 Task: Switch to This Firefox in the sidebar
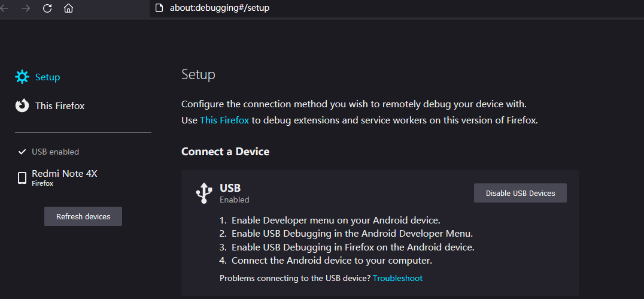[60, 106]
